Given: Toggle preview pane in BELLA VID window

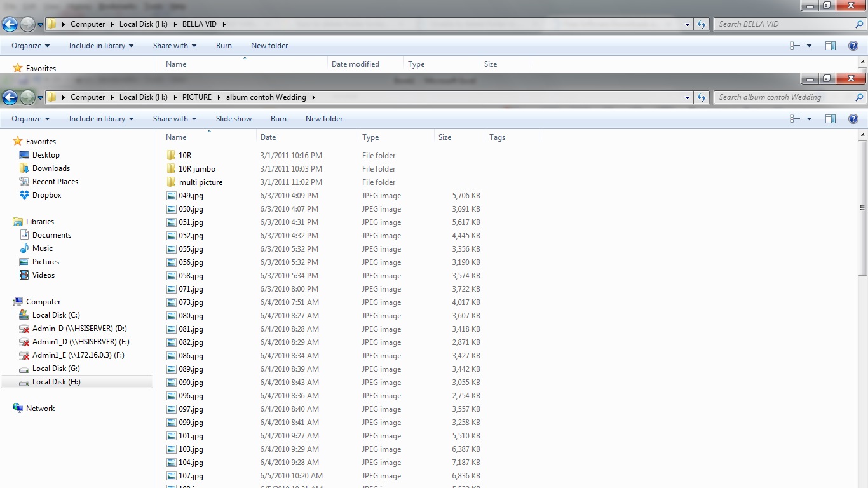Looking at the screenshot, I should tap(831, 46).
